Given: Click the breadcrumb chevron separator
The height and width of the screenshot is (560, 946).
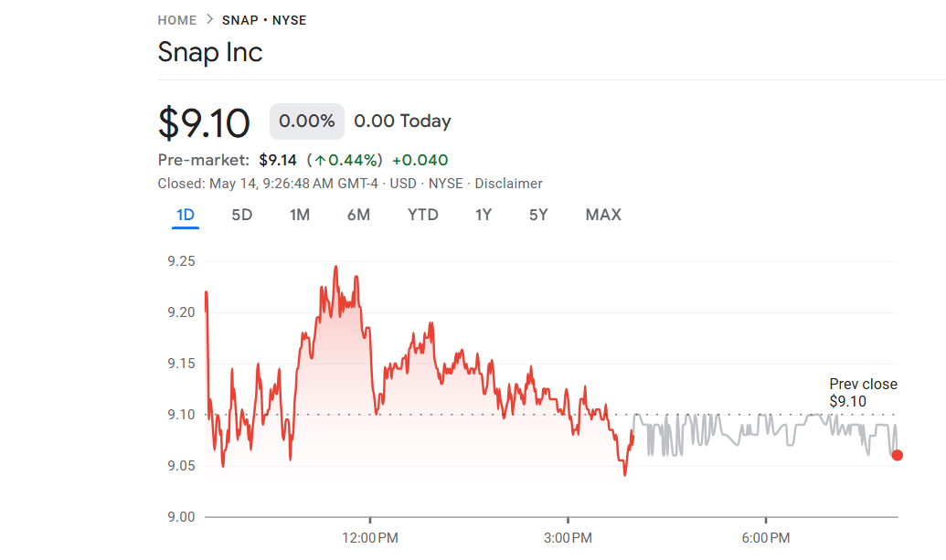Looking at the screenshot, I should [209, 19].
